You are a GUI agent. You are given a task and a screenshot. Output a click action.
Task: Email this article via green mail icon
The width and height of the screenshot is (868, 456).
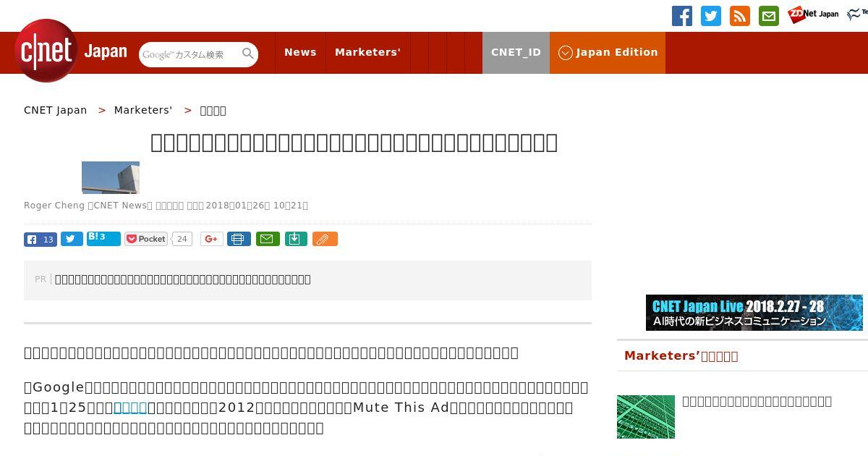pos(268,239)
